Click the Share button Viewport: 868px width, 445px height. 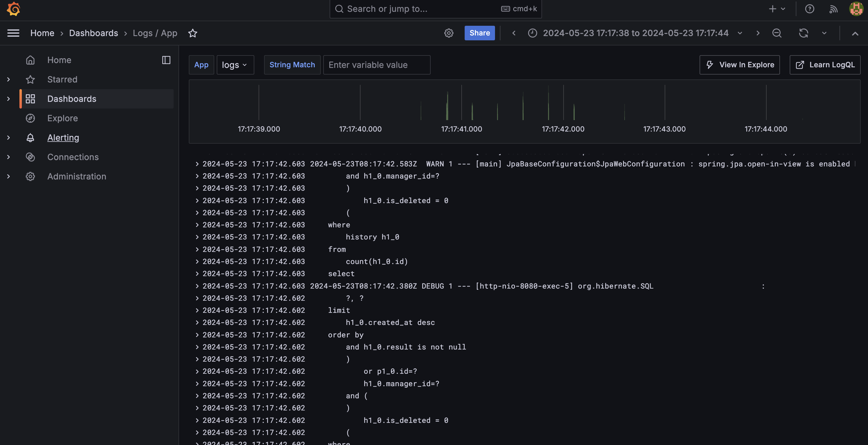coord(480,33)
